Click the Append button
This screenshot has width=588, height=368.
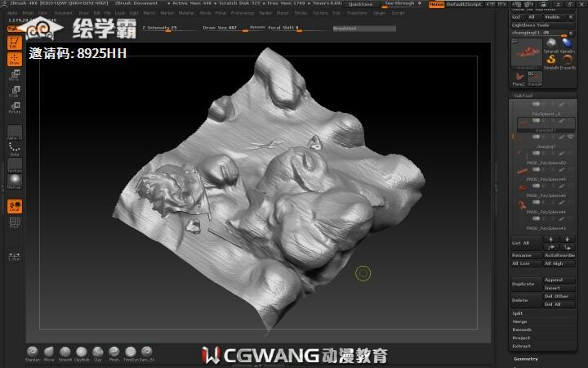(x=559, y=280)
